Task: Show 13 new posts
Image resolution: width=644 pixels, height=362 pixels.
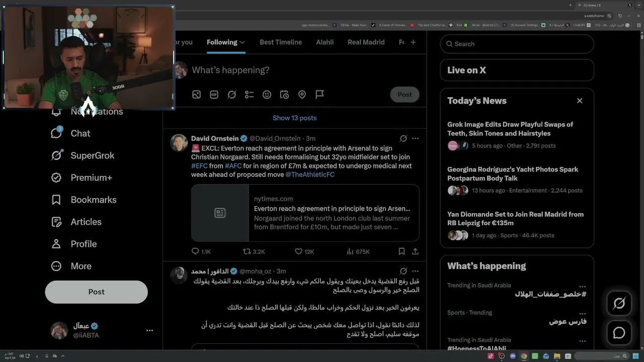Action: (294, 118)
